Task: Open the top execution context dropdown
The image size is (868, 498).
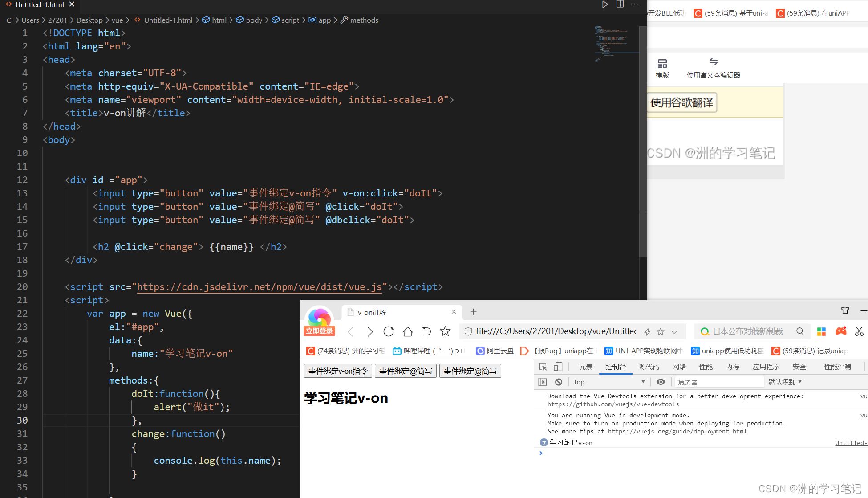Action: [x=609, y=382]
